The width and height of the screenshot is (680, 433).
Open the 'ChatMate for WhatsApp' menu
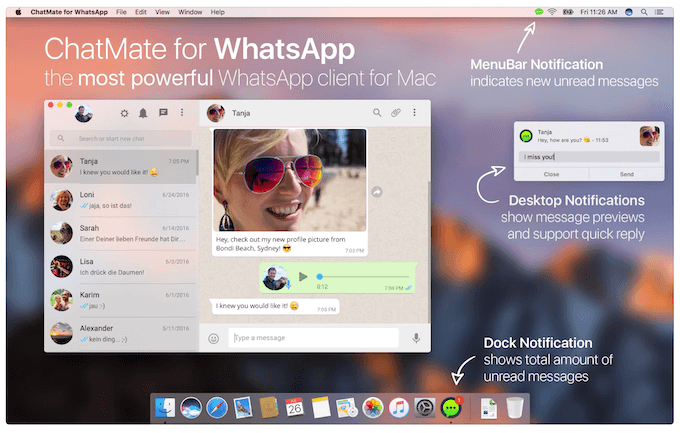(69, 12)
